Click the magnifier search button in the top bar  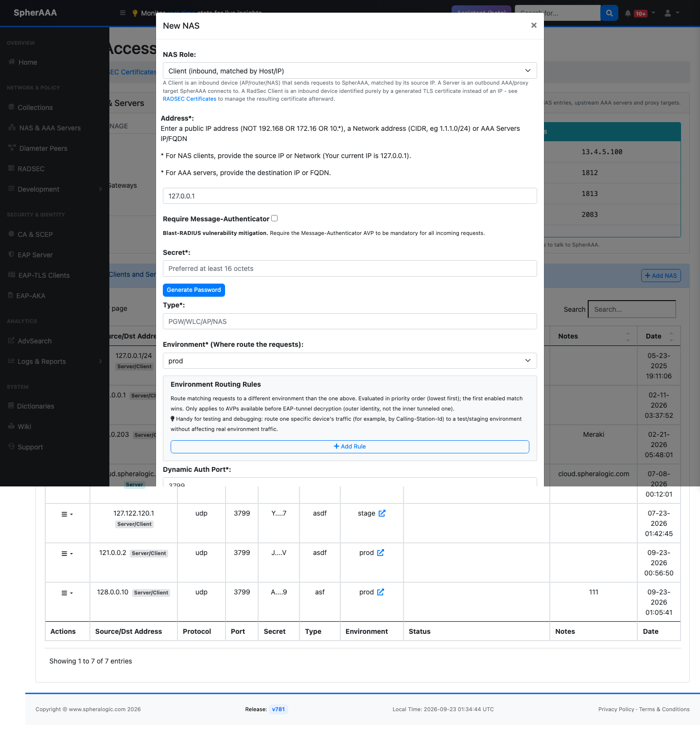(x=610, y=13)
